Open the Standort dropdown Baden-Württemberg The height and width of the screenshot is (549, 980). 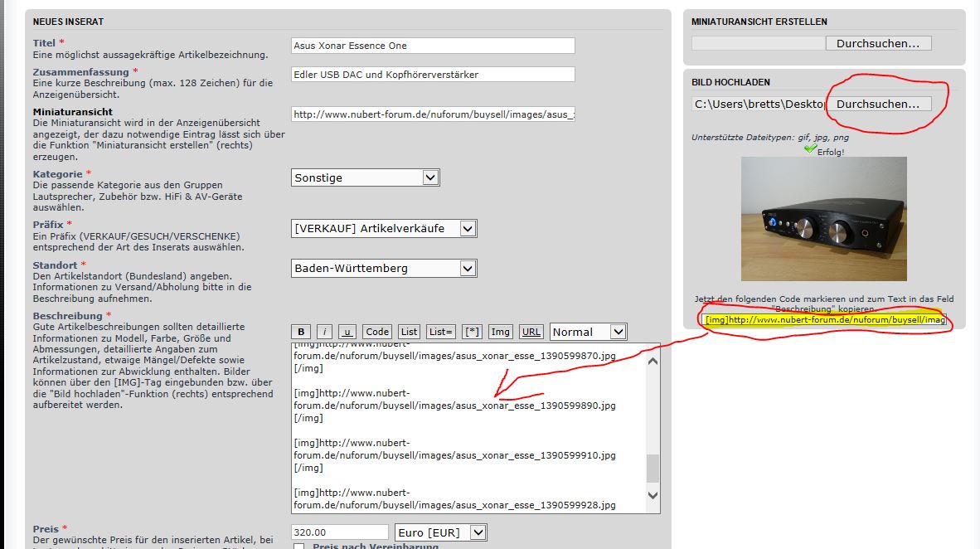(x=385, y=268)
